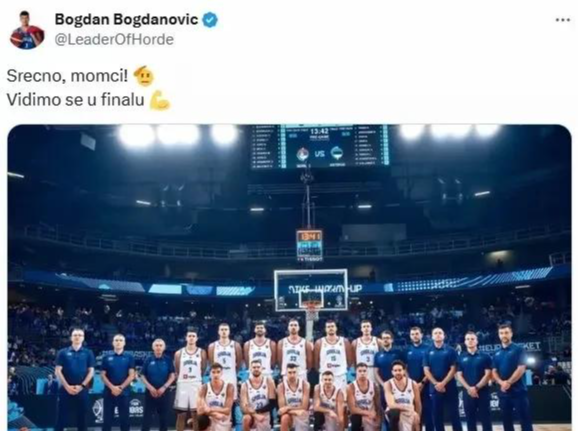Click the opponent team logo on scoreboard

336,153
